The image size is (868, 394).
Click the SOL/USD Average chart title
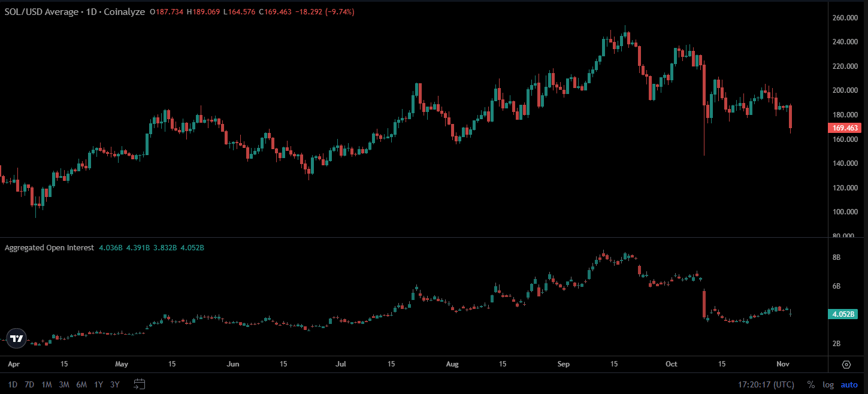coord(40,11)
